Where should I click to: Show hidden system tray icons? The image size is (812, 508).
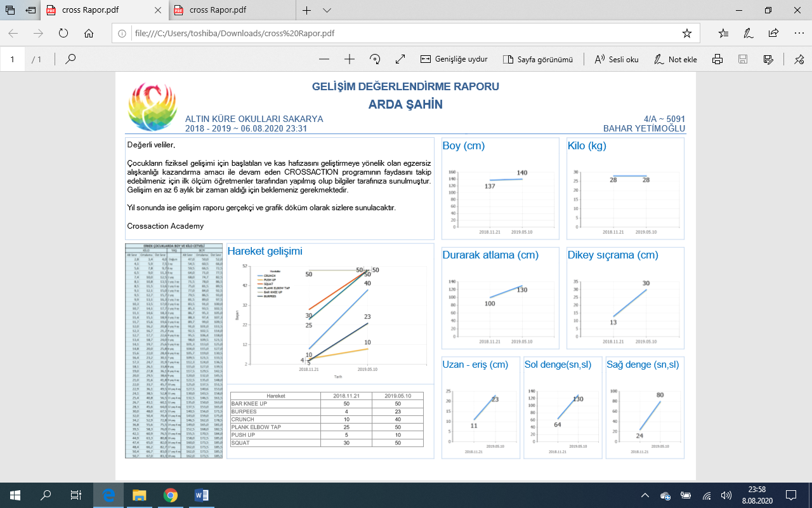click(645, 495)
